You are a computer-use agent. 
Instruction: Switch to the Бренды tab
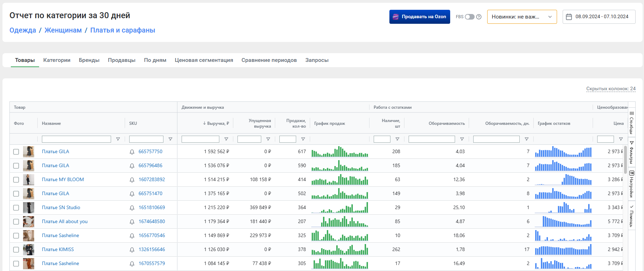tap(89, 60)
